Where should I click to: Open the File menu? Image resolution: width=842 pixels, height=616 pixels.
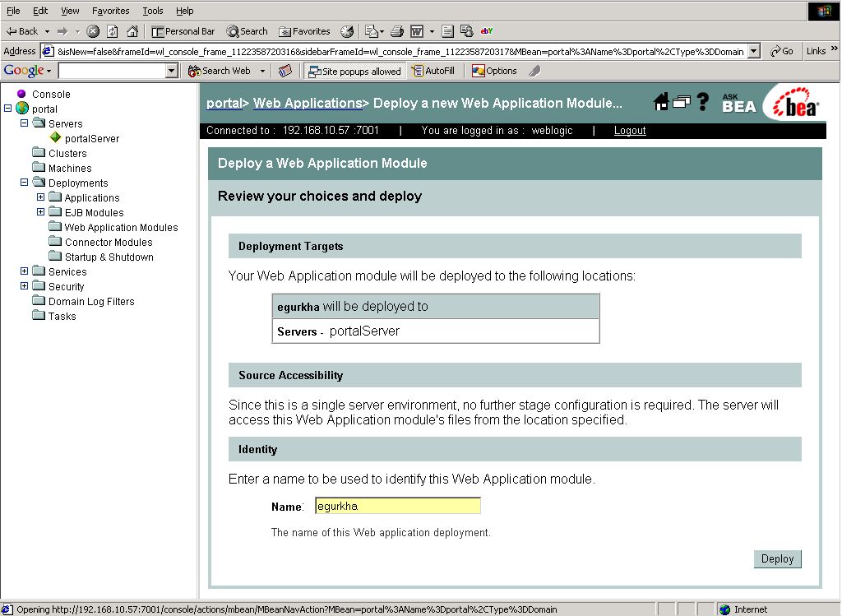point(13,11)
